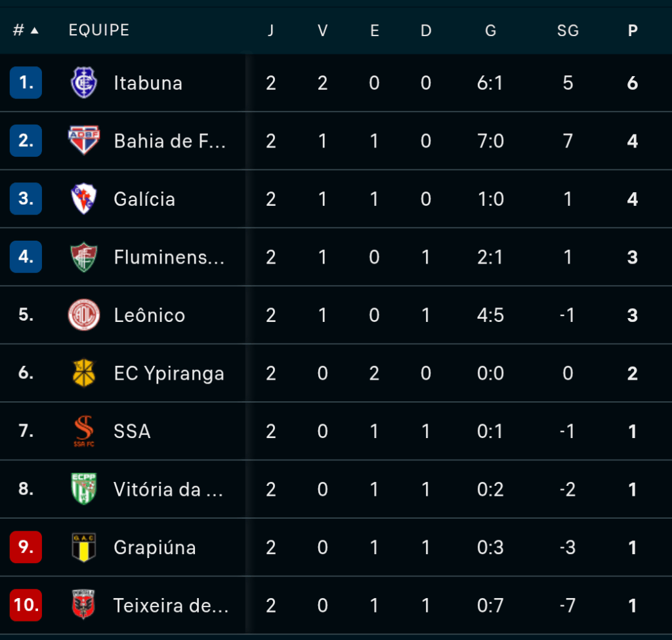Sort table by EQUIPE column header
The width and height of the screenshot is (672, 640).
[99, 30]
